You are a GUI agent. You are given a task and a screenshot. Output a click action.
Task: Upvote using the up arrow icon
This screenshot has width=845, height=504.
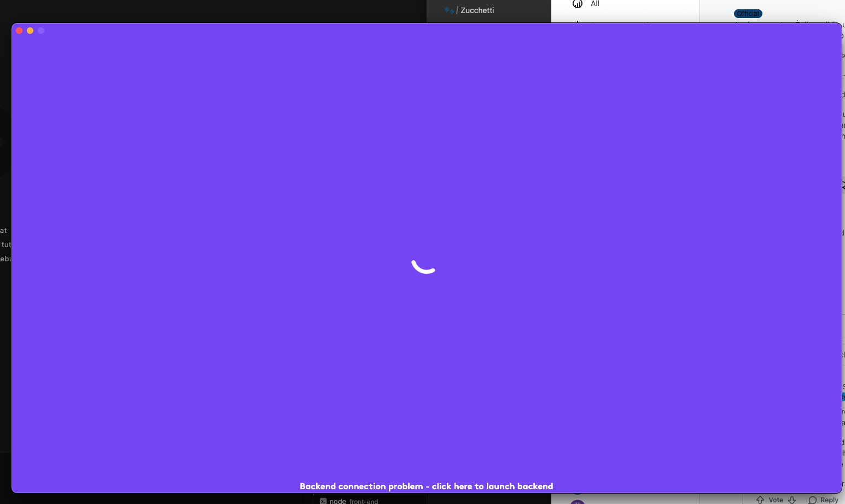(x=760, y=500)
